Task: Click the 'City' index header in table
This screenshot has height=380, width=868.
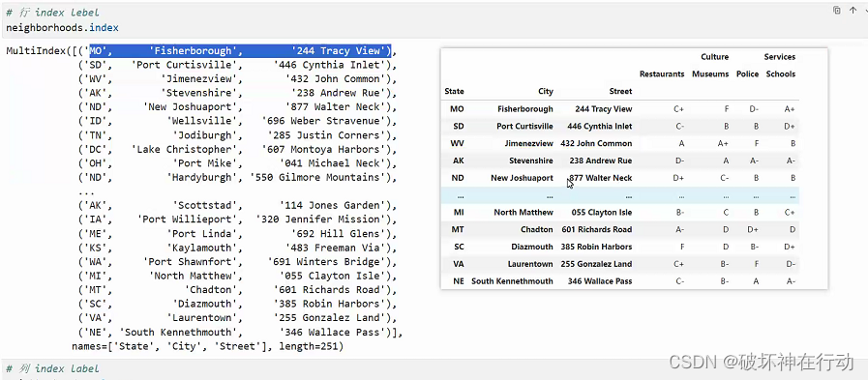Action: (545, 91)
